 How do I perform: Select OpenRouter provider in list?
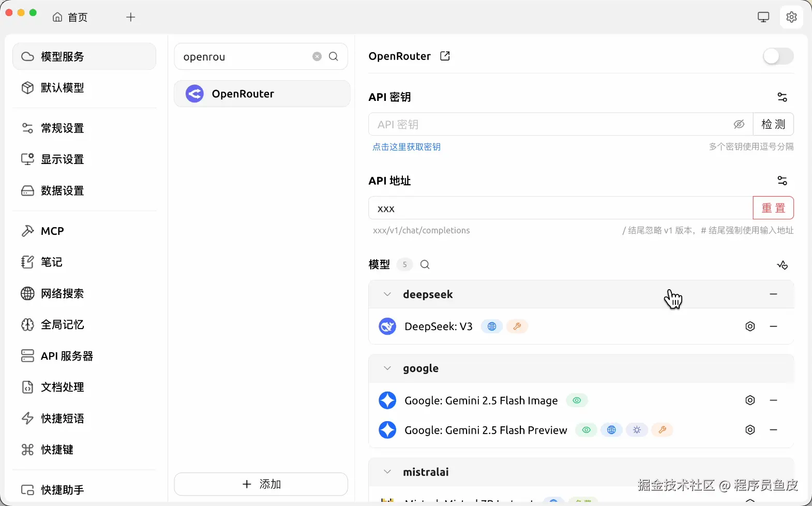(x=262, y=94)
